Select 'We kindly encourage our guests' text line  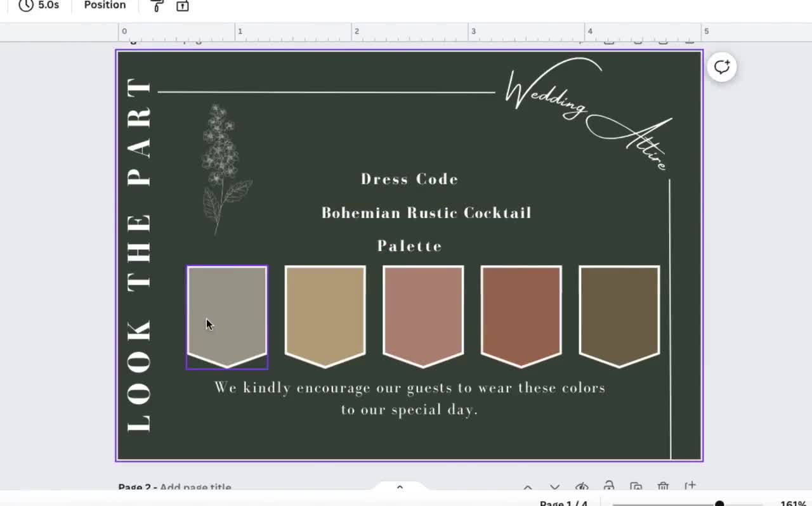click(410, 387)
